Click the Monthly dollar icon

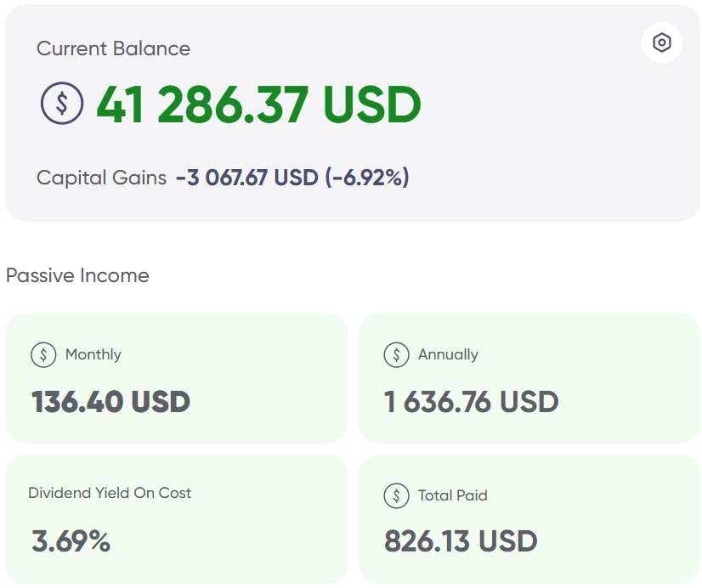click(43, 355)
